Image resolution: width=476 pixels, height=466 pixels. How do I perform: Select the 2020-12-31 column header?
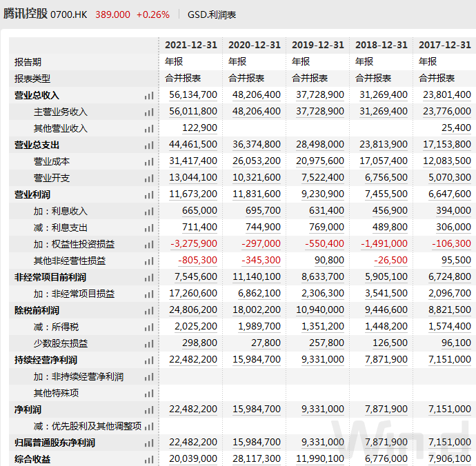coord(255,45)
